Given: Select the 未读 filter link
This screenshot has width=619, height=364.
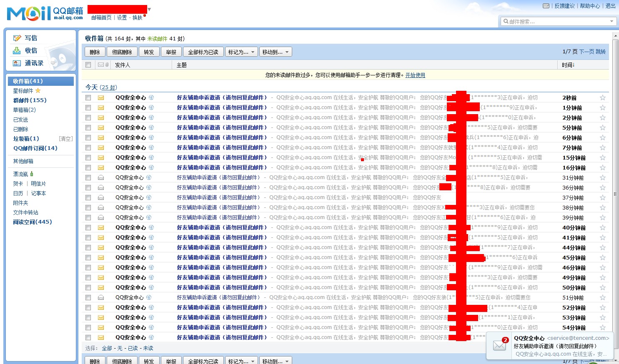Looking at the screenshot, I should pos(148,348).
